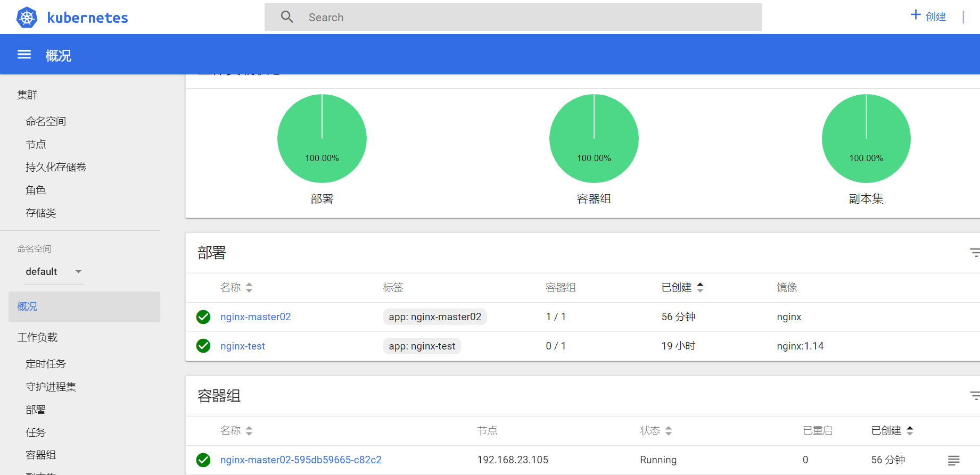Click the 19 小时 created cell

[x=678, y=346]
